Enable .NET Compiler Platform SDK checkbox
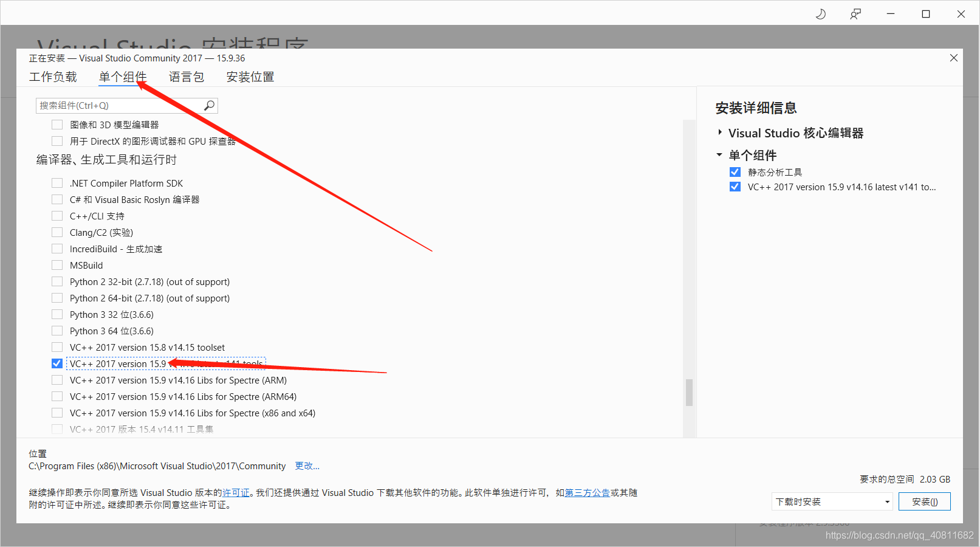The width and height of the screenshot is (980, 547). (57, 183)
